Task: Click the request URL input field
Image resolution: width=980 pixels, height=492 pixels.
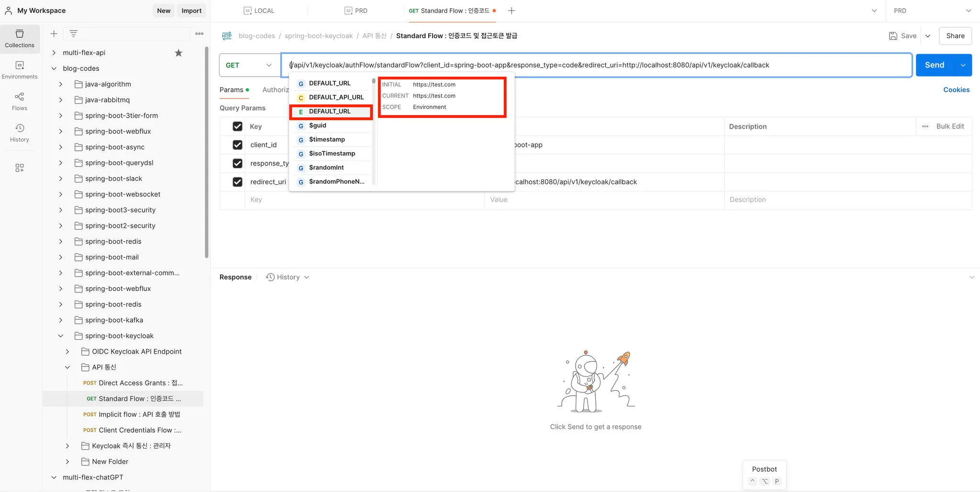Action: [x=596, y=65]
